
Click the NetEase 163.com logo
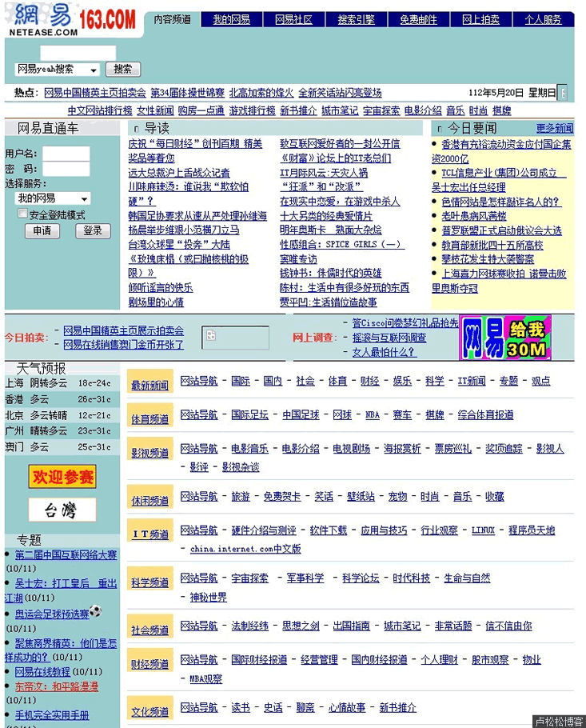(x=72, y=18)
